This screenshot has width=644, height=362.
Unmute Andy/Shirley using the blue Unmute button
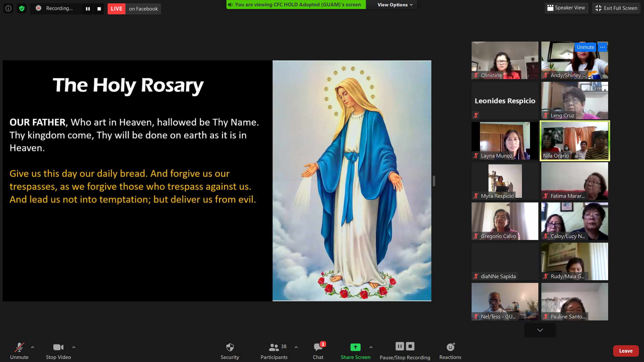[585, 47]
